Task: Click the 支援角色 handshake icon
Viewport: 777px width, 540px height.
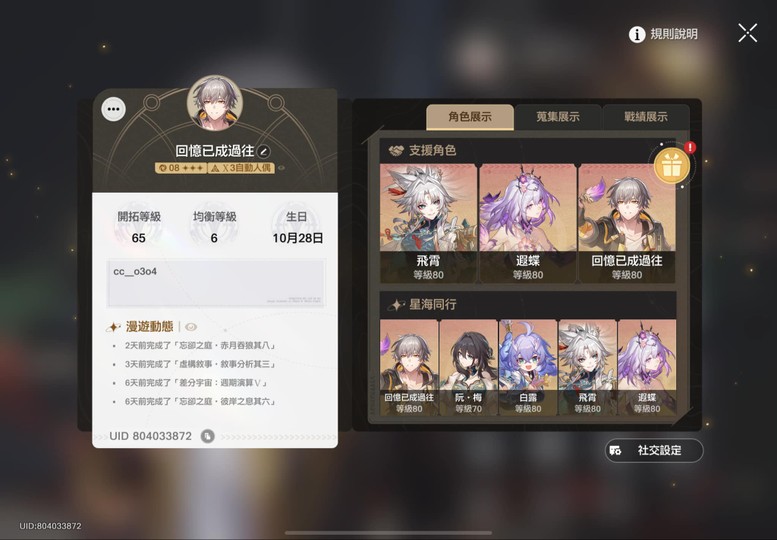Action: (396, 151)
